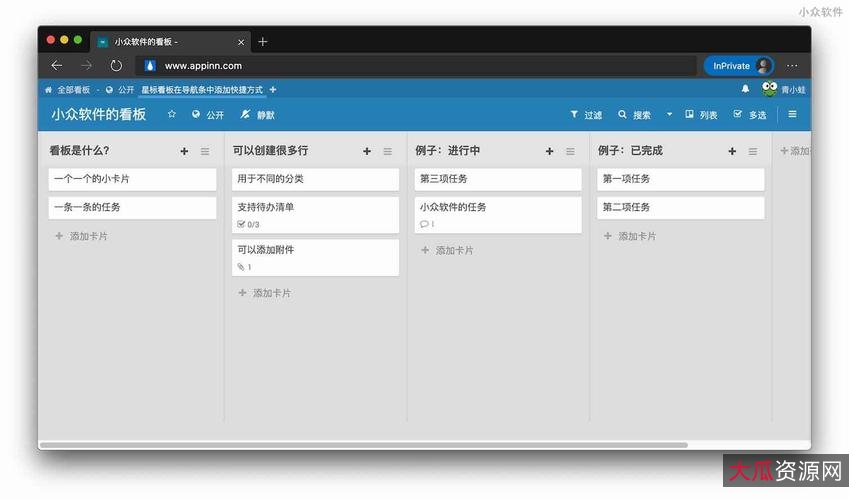Screen dimensions: 849x500
Task: Open the 支持待办清单 card
Action: pyautogui.click(x=315, y=215)
